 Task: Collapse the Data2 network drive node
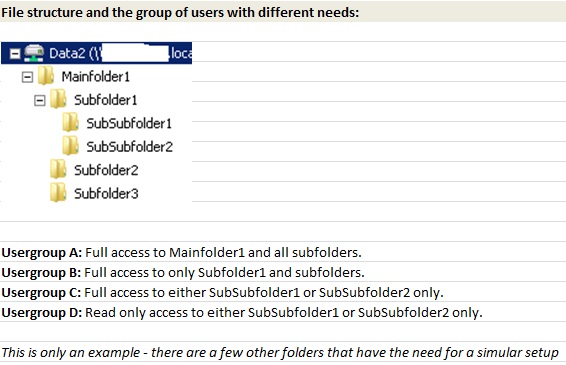point(15,53)
